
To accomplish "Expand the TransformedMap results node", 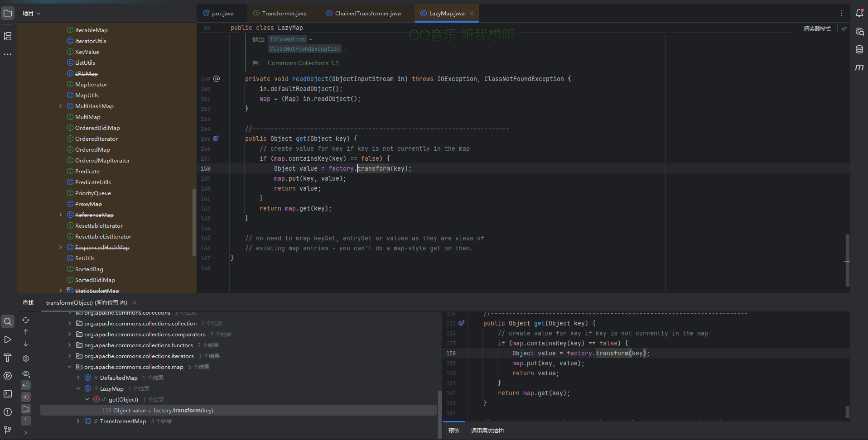I will 78,421.
